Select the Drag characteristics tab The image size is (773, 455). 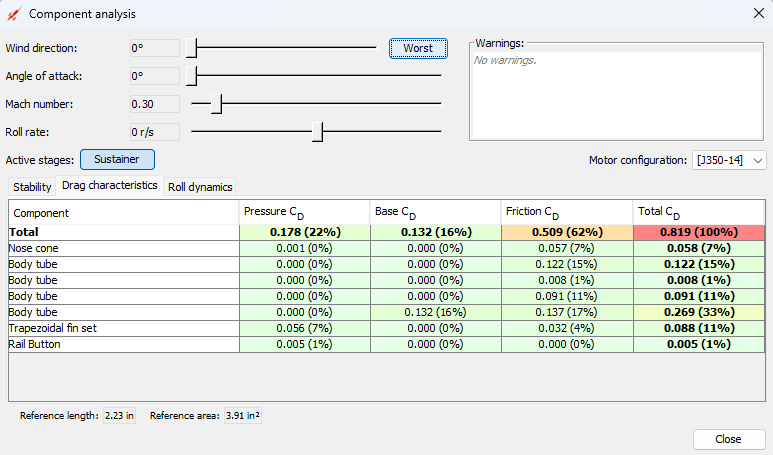coord(109,185)
